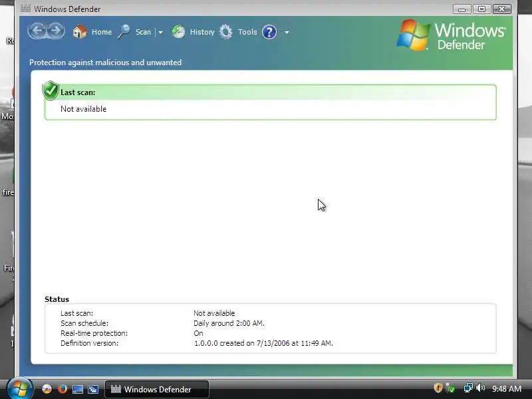Click the 'Last scan:' banner heading
532x399 pixels.
(78, 92)
